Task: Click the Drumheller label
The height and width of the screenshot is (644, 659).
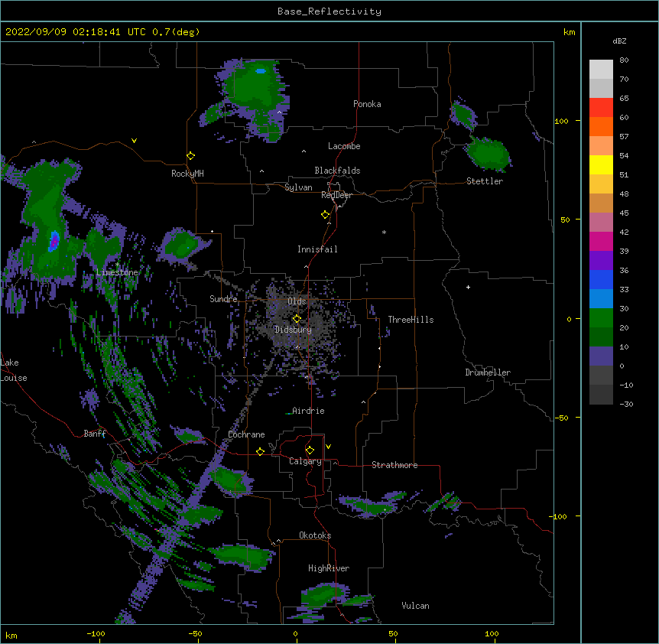Action: pyautogui.click(x=488, y=372)
